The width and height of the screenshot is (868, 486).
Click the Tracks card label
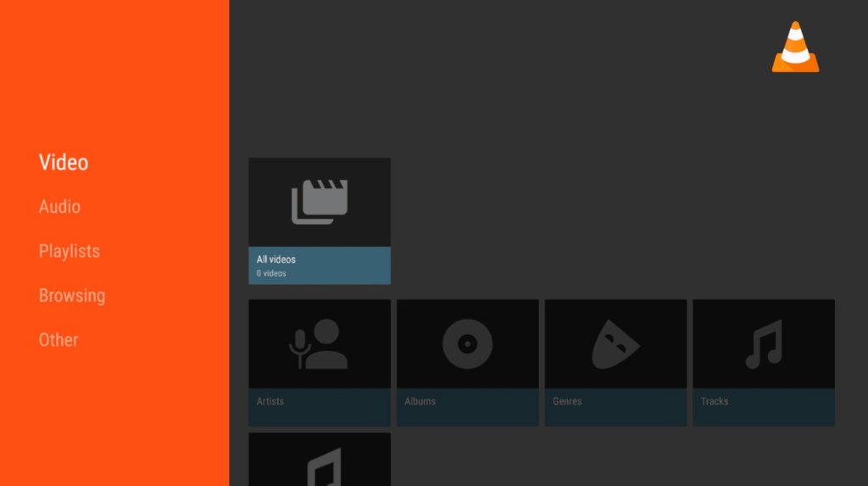tap(714, 401)
